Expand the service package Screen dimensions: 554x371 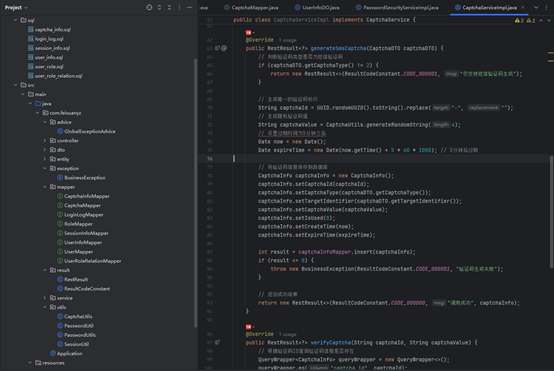[x=45, y=298]
